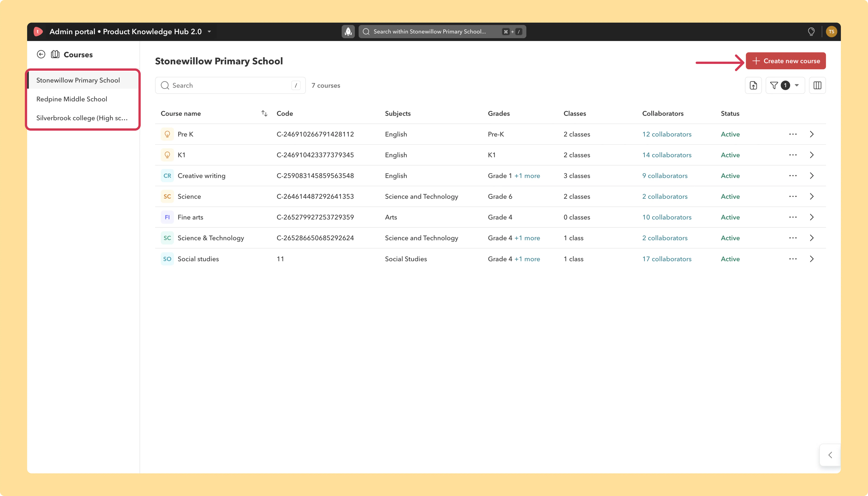868x496 pixels.
Task: Click the Pre K course lightbulb icon
Action: [167, 134]
